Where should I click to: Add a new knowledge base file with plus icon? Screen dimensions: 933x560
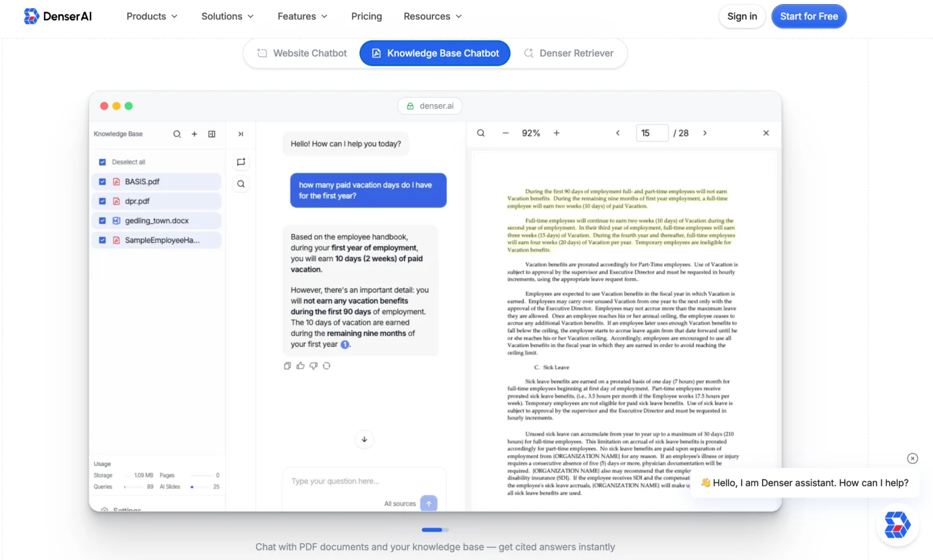(194, 134)
